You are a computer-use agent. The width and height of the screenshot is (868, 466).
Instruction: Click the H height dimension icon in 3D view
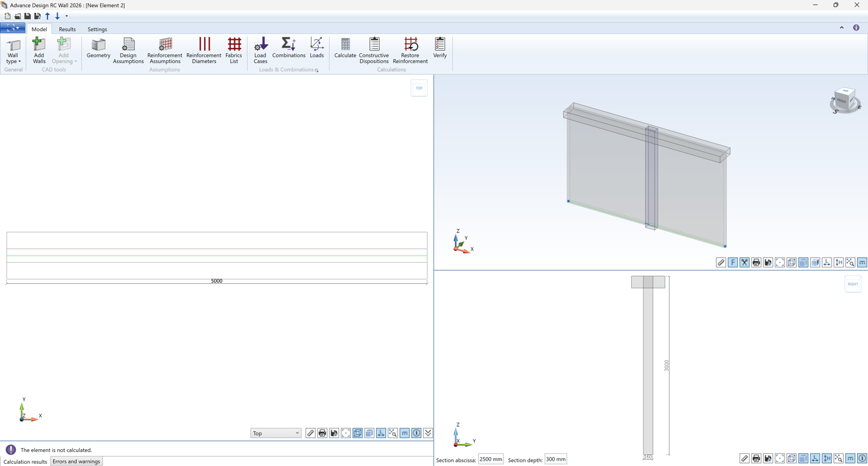(x=838, y=262)
